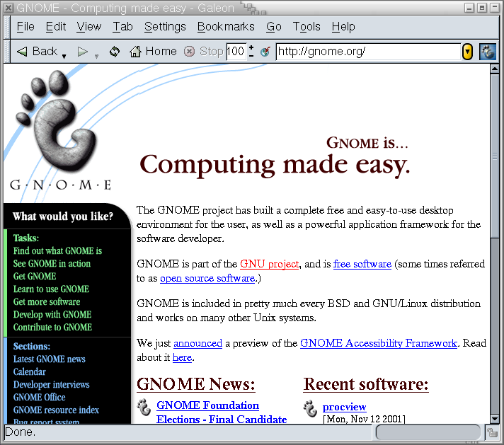Open the procview software link
Screen dimensions: 504x445
click(x=344, y=407)
